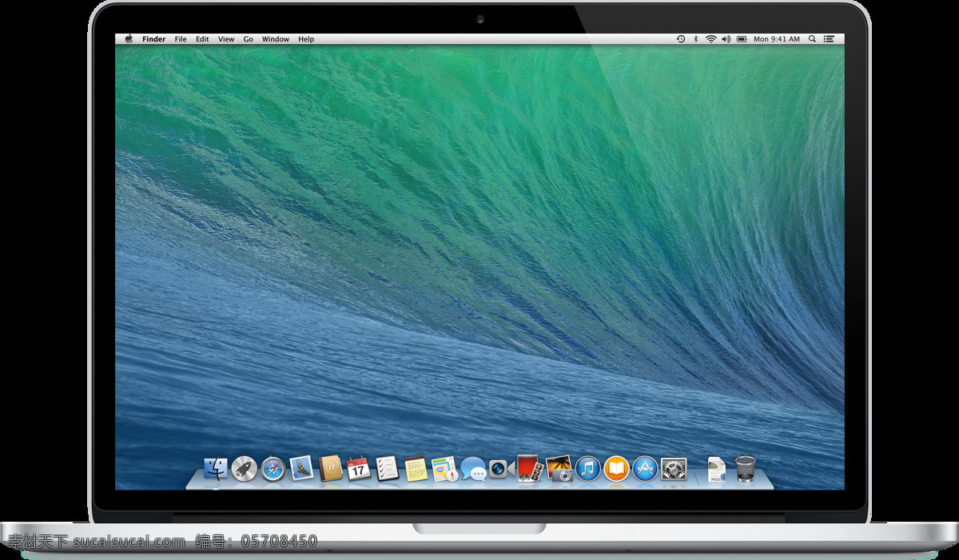959x560 pixels.
Task: Check battery status icon
Action: 742,39
